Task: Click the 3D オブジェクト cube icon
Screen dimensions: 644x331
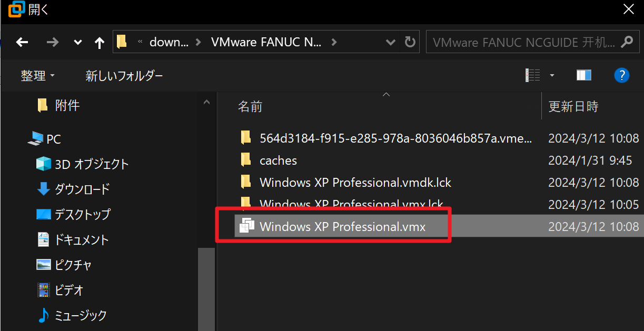Action: tap(43, 164)
